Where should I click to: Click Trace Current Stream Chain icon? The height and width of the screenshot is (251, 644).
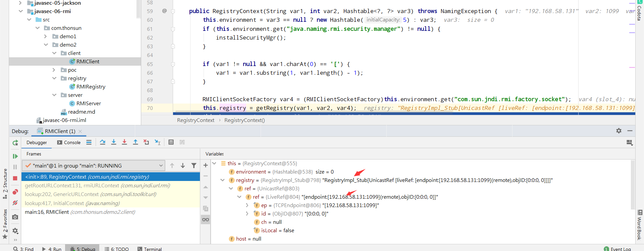pyautogui.click(x=182, y=142)
